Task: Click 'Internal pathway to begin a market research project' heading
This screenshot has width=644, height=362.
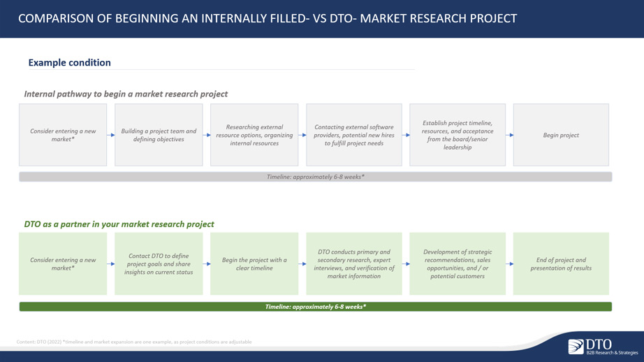Action: [x=126, y=94]
